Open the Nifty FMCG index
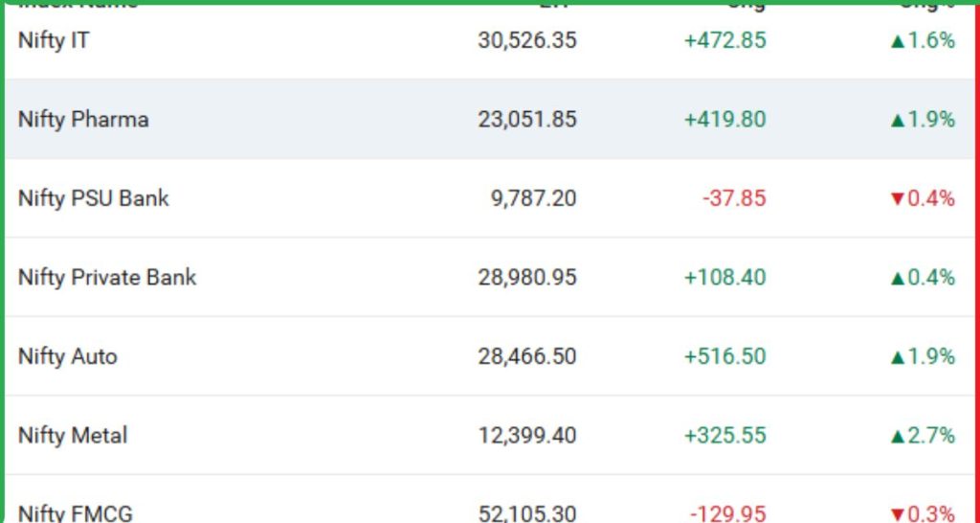 coord(76,513)
